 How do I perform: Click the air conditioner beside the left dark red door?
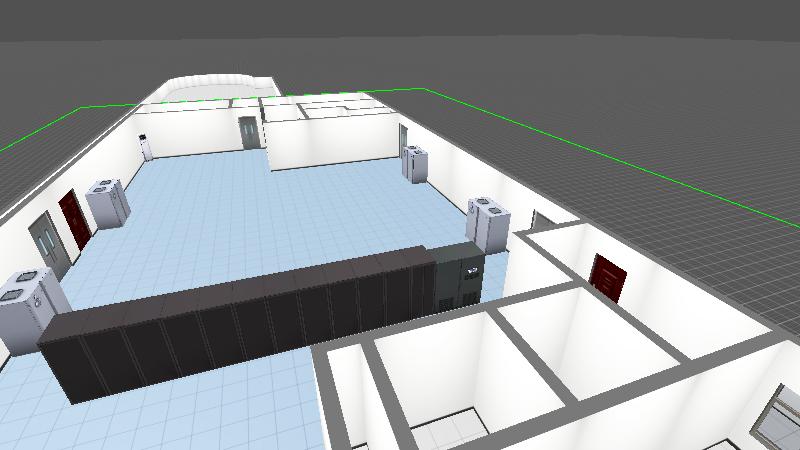point(107,204)
